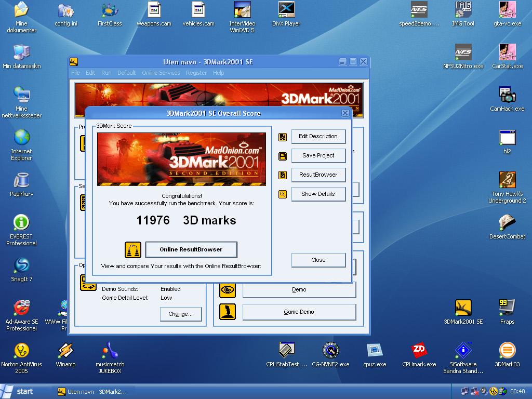The width and height of the screenshot is (532, 399).
Task: Click the 3DMark2001 taskbar button
Action: [x=92, y=392]
